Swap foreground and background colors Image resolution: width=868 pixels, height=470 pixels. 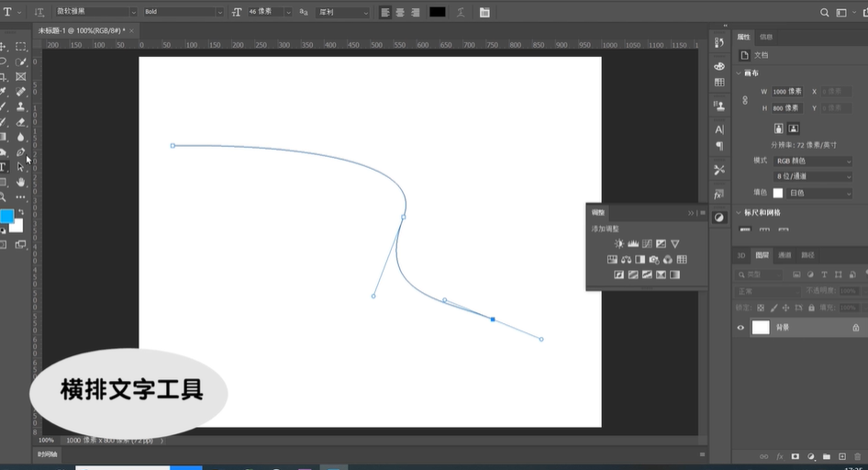click(x=21, y=212)
